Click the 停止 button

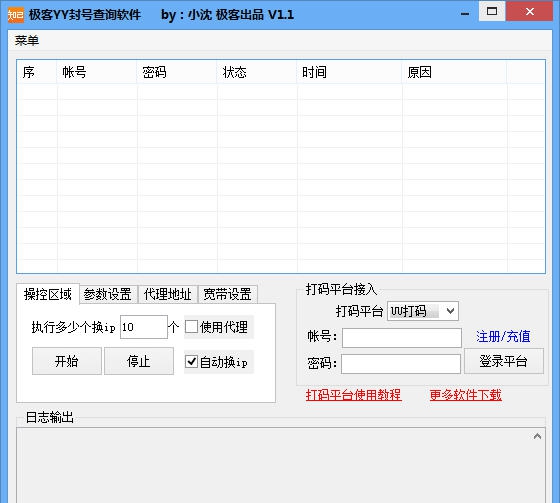[139, 361]
